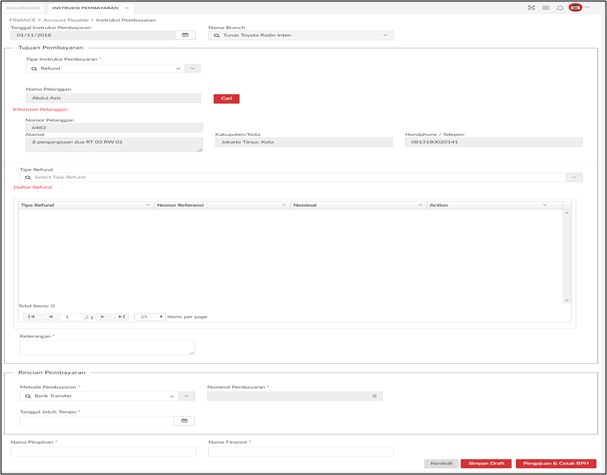Click the fullscreen toggle icon in header
The height and width of the screenshot is (475, 607).
532,8
